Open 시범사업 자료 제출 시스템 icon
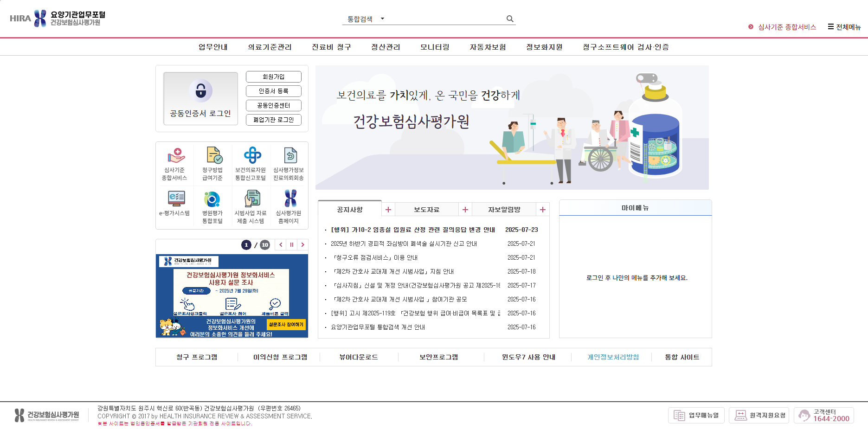Viewport: 868px width, 429px height. [x=251, y=207]
